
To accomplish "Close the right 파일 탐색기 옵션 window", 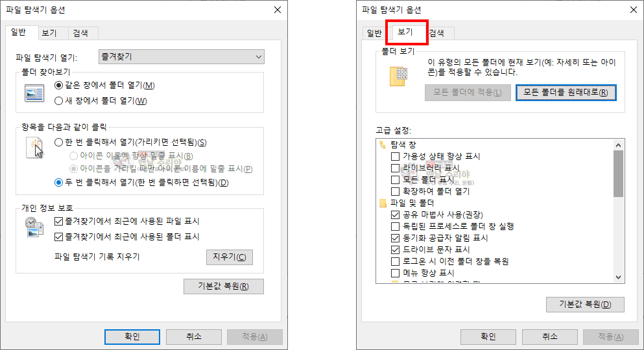I will 634,10.
